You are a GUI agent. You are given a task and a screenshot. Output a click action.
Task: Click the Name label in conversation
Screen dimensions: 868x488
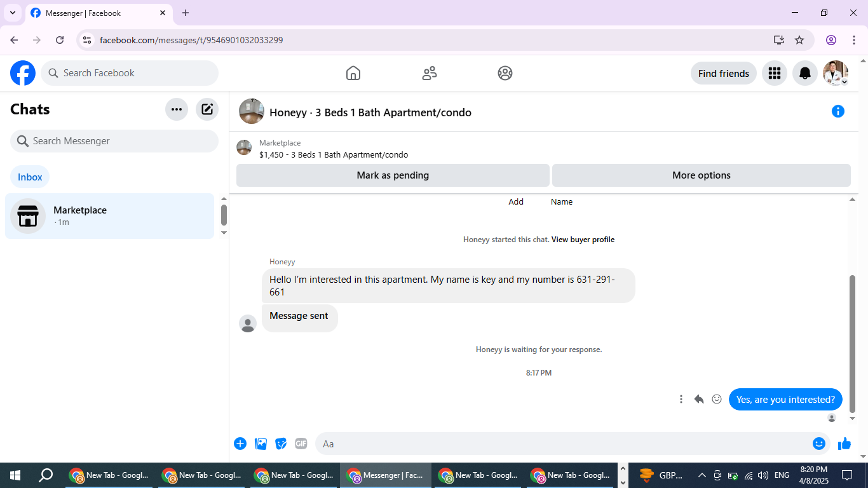pos(562,201)
